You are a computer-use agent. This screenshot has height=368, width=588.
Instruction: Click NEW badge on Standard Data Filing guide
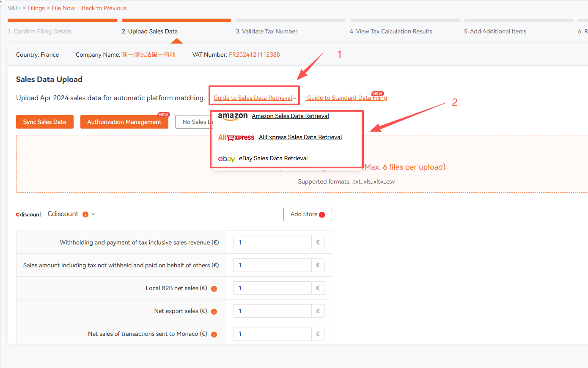(378, 93)
